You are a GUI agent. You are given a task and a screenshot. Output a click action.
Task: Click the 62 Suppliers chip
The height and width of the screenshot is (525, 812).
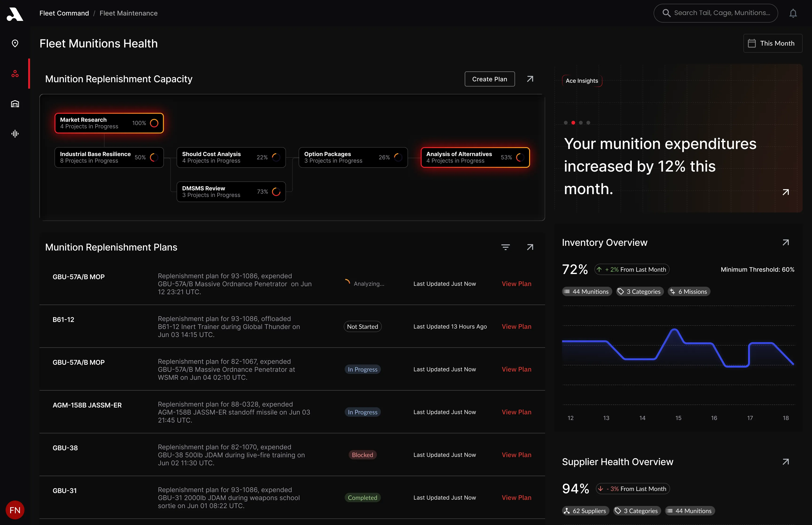coord(586,511)
